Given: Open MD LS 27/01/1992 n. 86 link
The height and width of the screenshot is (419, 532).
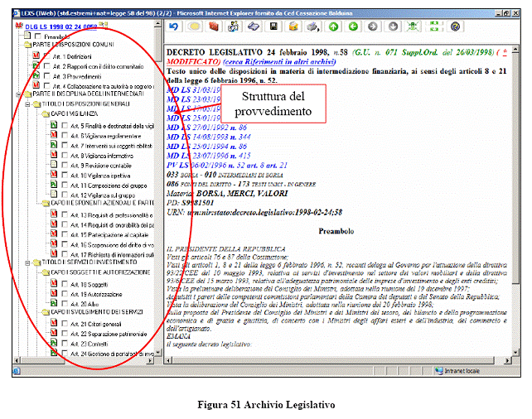Looking at the screenshot, I should (206, 128).
